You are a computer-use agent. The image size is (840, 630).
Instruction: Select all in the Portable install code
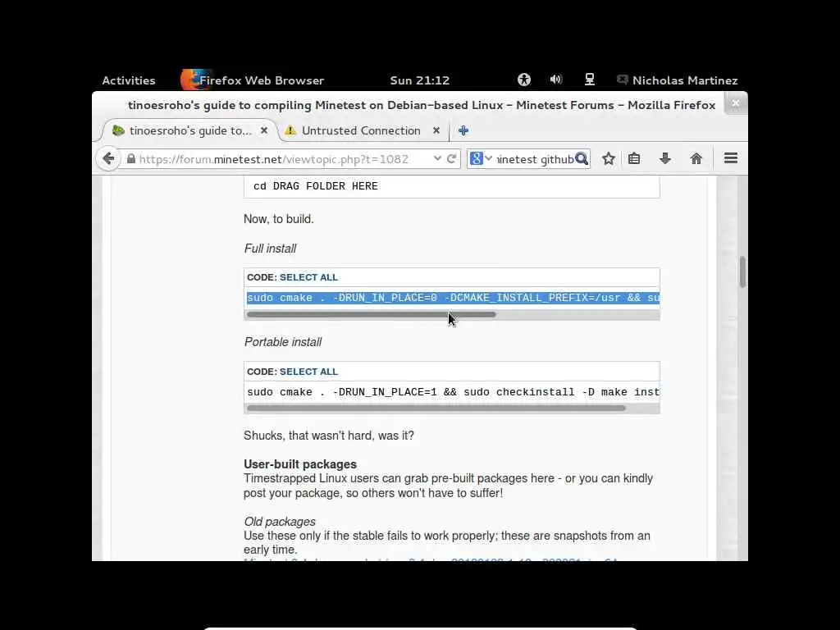pos(308,372)
